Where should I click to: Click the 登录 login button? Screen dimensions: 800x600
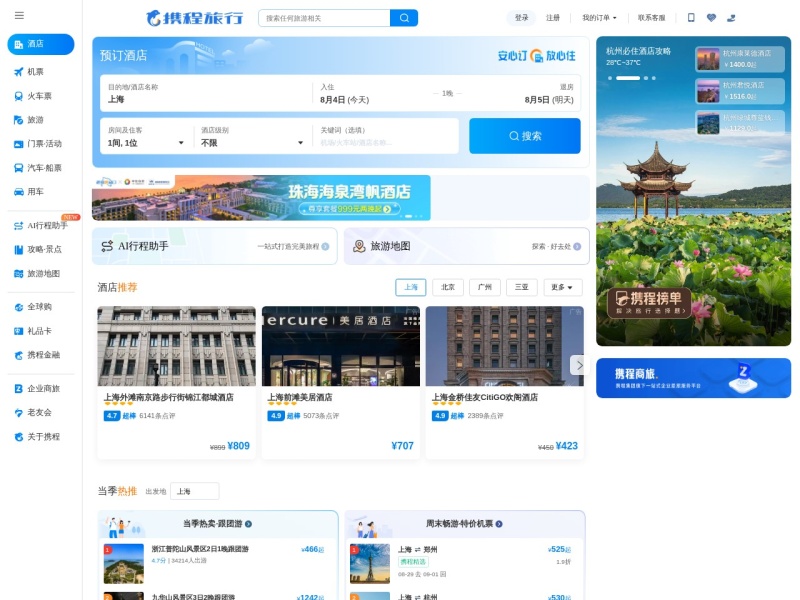tap(521, 18)
